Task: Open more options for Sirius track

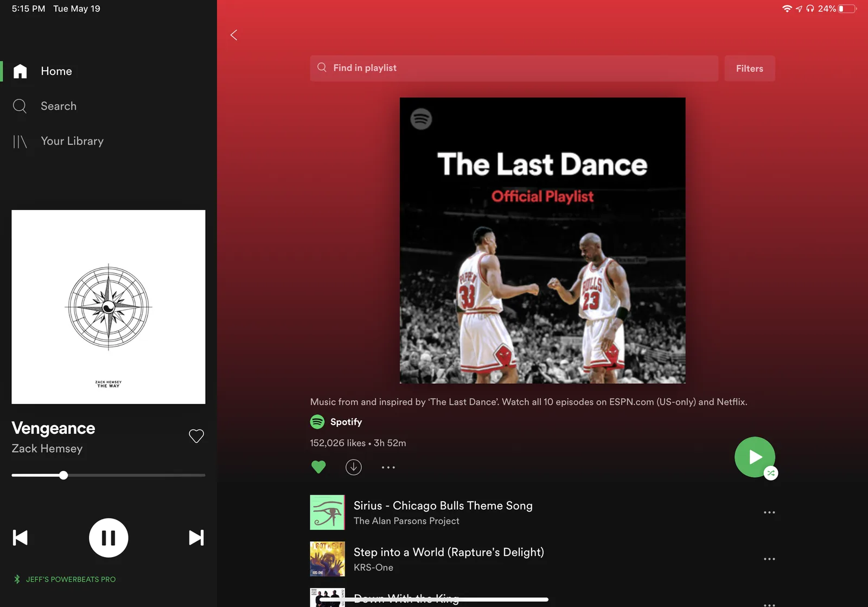Action: coord(769,513)
